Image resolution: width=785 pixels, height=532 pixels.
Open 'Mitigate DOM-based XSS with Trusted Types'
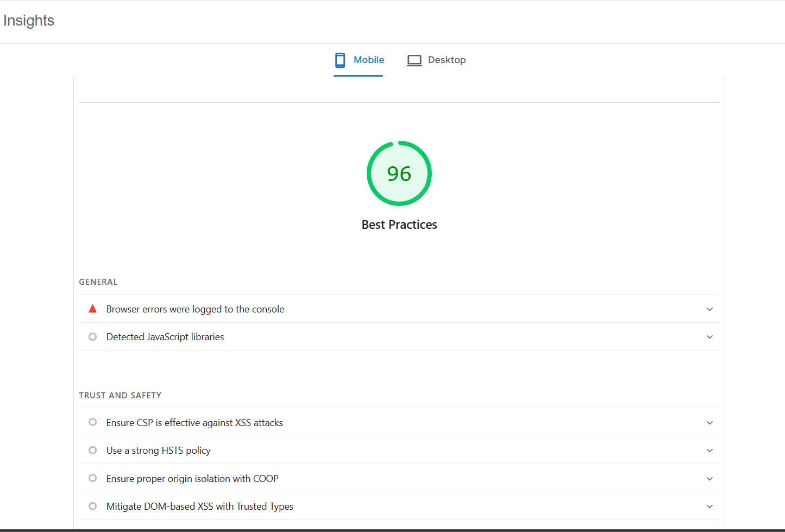coord(399,506)
